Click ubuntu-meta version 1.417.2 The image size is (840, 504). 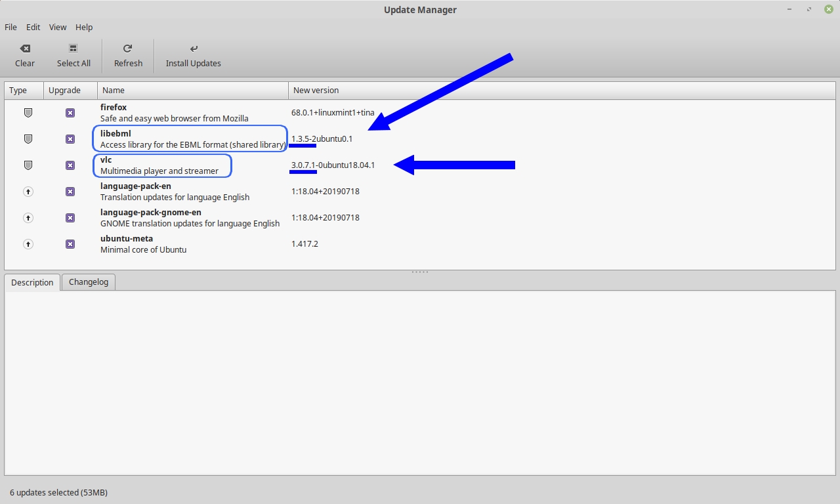pos(304,244)
